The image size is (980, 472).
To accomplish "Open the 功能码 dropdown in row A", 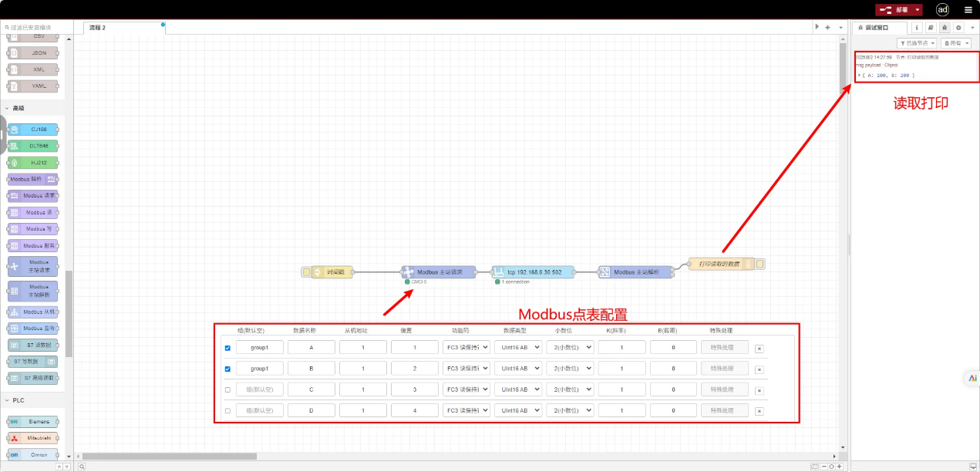I will click(466, 348).
